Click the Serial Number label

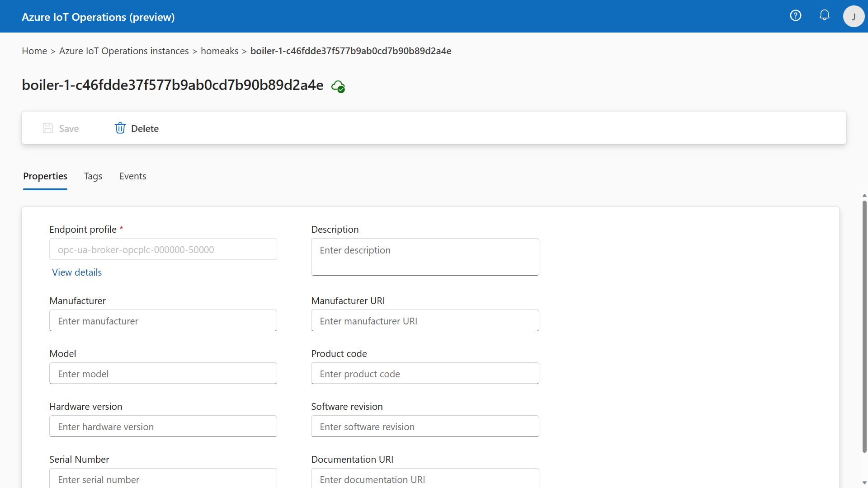tap(79, 460)
